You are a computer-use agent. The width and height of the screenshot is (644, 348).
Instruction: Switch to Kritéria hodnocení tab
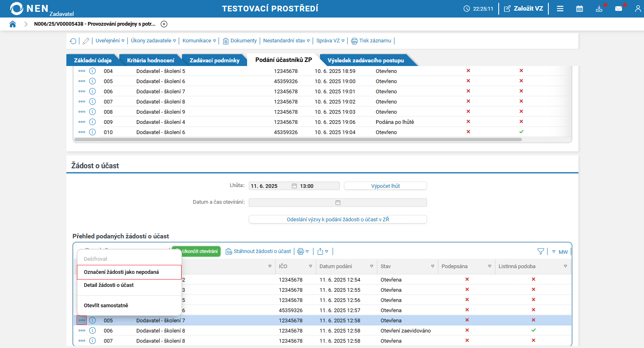pyautogui.click(x=151, y=60)
